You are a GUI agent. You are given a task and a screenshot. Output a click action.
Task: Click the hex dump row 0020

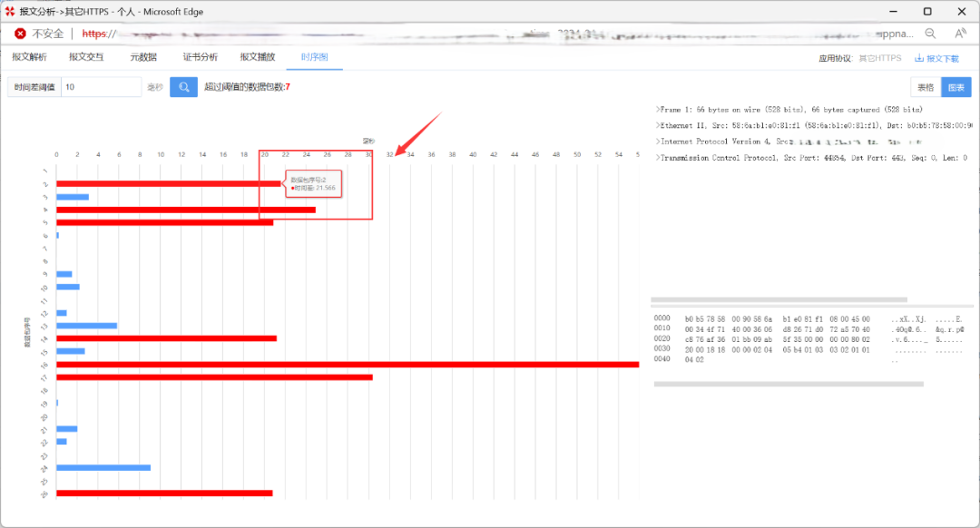(808, 339)
